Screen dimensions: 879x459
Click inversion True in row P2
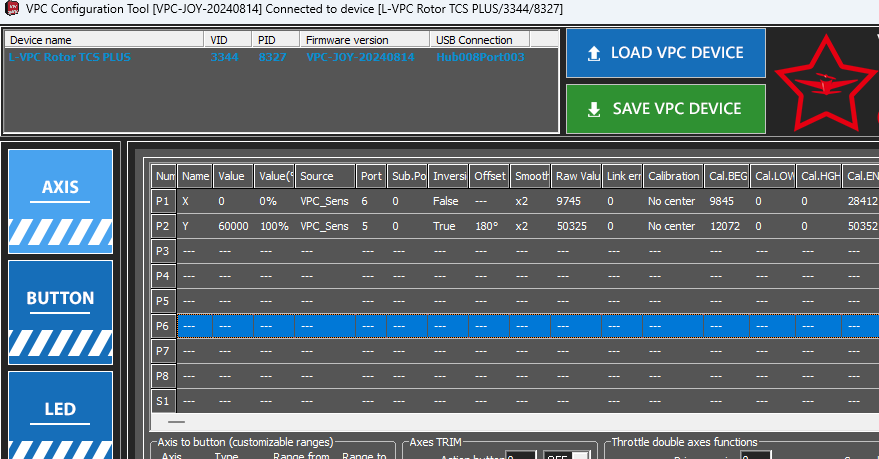coord(444,226)
